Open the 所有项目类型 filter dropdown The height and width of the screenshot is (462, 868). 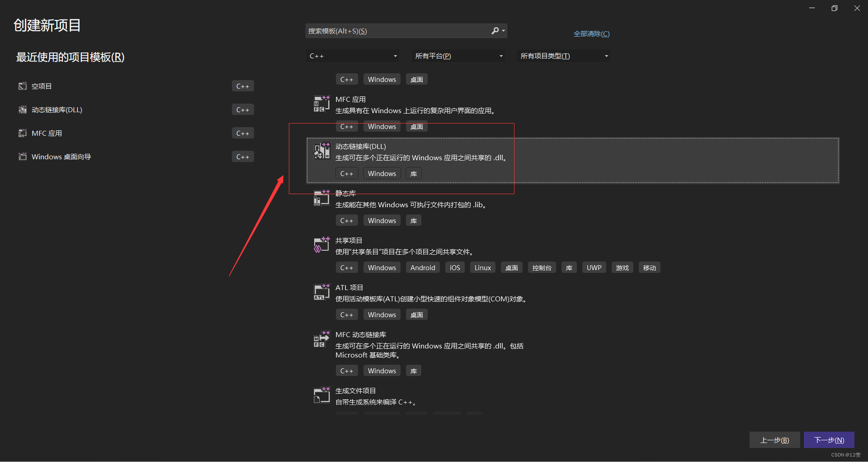564,56
